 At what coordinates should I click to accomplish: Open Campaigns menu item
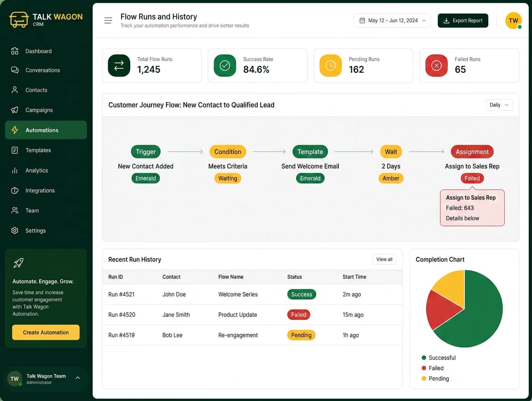click(46, 110)
